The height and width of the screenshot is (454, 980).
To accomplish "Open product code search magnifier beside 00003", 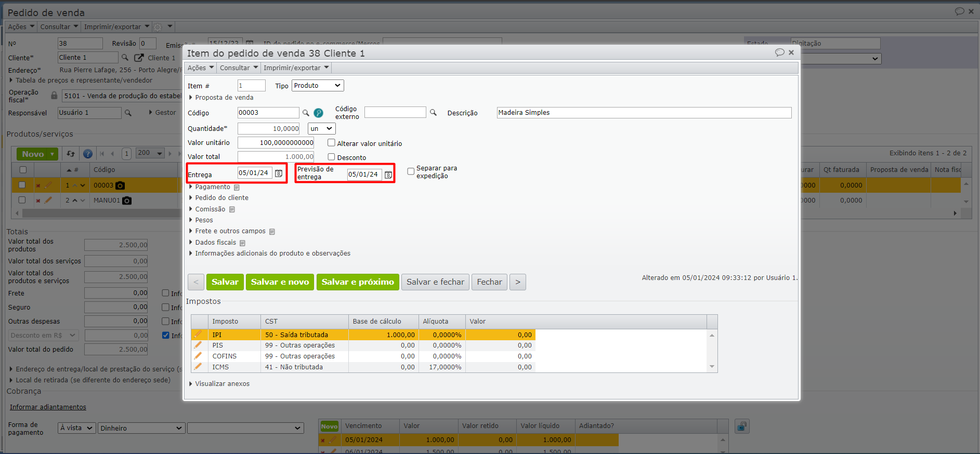I will click(x=306, y=113).
